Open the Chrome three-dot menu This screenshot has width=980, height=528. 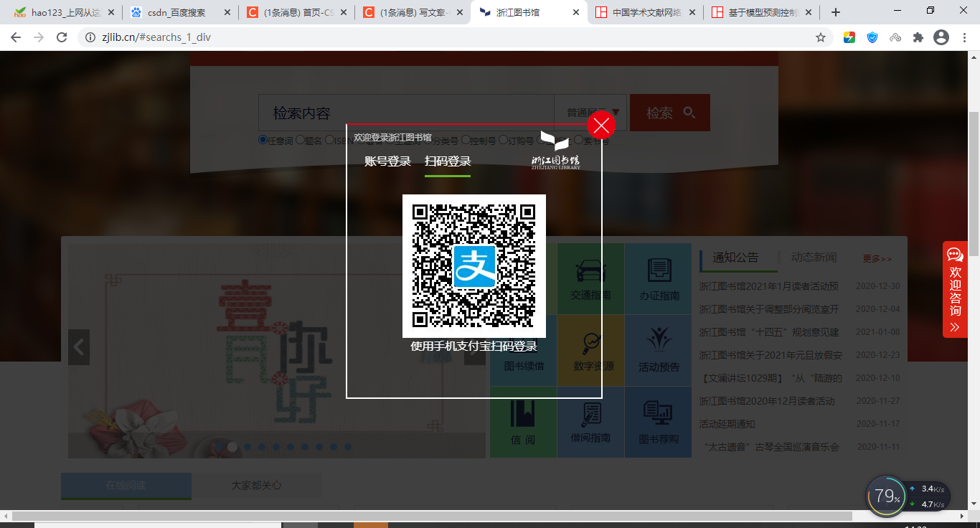[x=964, y=37]
